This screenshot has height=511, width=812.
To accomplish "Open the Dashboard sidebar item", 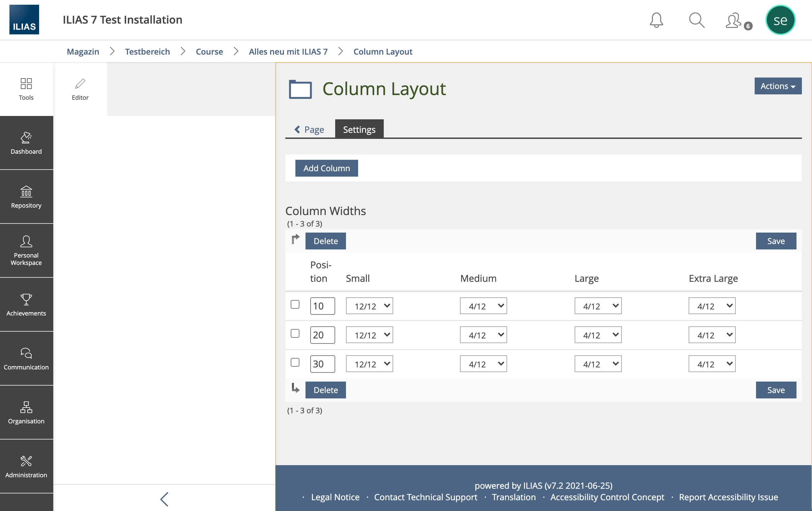I will tap(26, 143).
